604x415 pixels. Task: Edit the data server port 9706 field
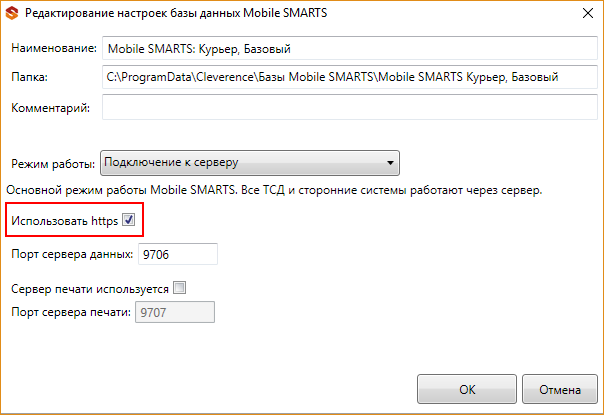(x=178, y=254)
